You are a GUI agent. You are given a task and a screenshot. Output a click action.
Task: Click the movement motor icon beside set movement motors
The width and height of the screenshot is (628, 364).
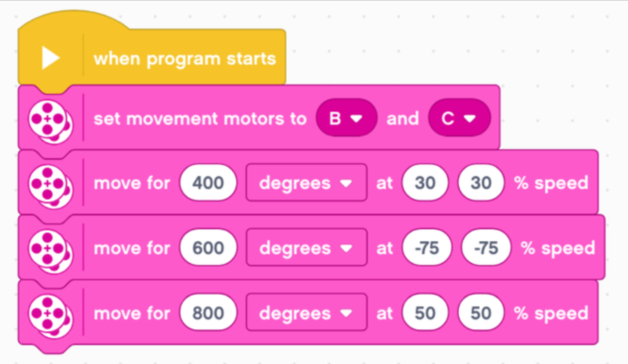[x=50, y=118]
